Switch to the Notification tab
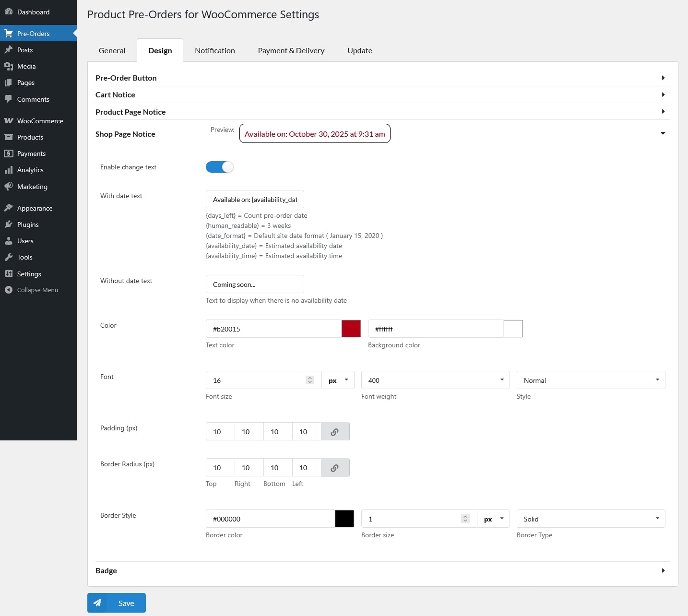This screenshot has width=688, height=616. pyautogui.click(x=215, y=51)
